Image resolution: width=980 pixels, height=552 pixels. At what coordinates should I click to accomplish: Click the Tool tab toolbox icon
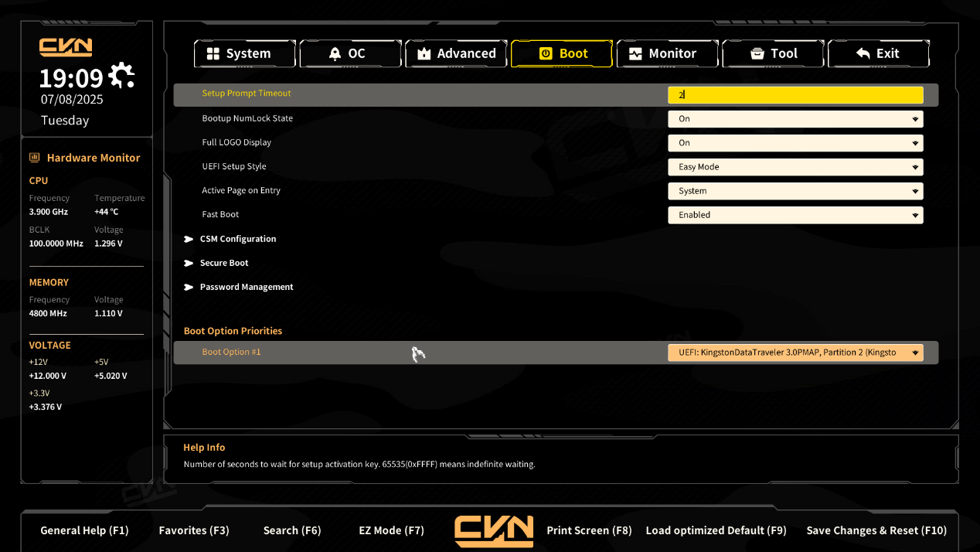757,53
